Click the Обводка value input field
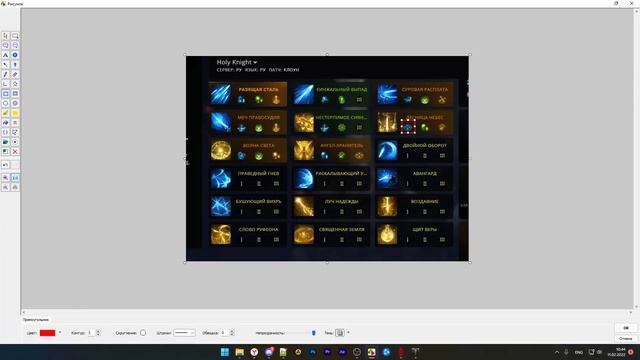The image size is (640, 360). (x=224, y=333)
